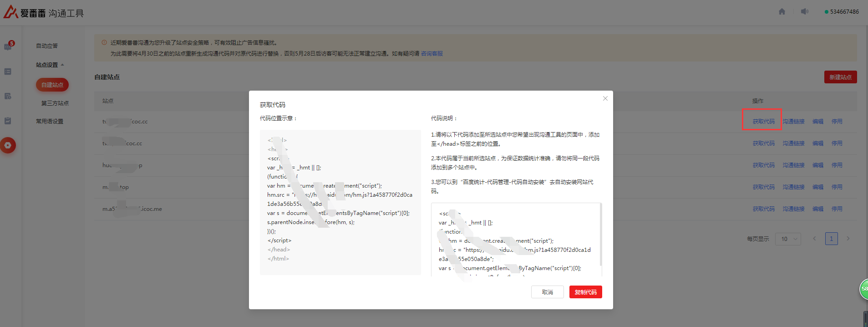Click the 复制代码 button
The width and height of the screenshot is (868, 327).
point(586,292)
